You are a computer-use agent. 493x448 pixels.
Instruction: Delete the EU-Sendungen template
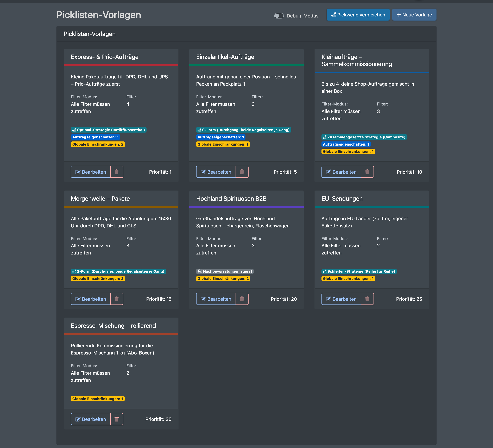point(367,299)
